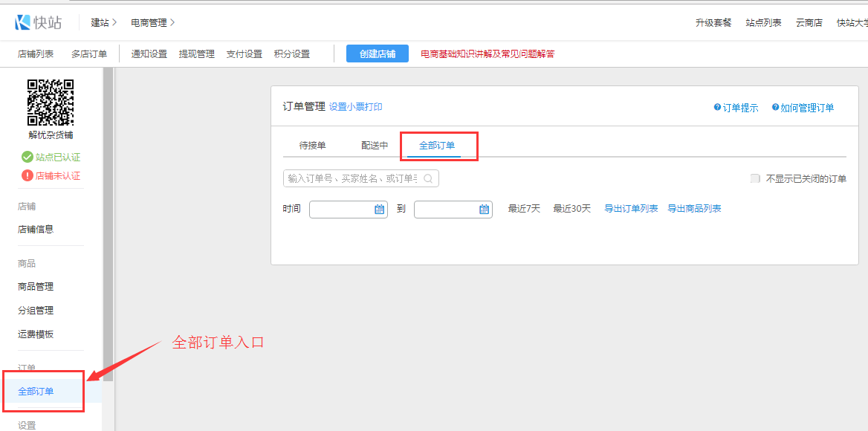Image resolution: width=868 pixels, height=431 pixels.
Task: Click the 导出订单列表 link
Action: click(x=631, y=209)
